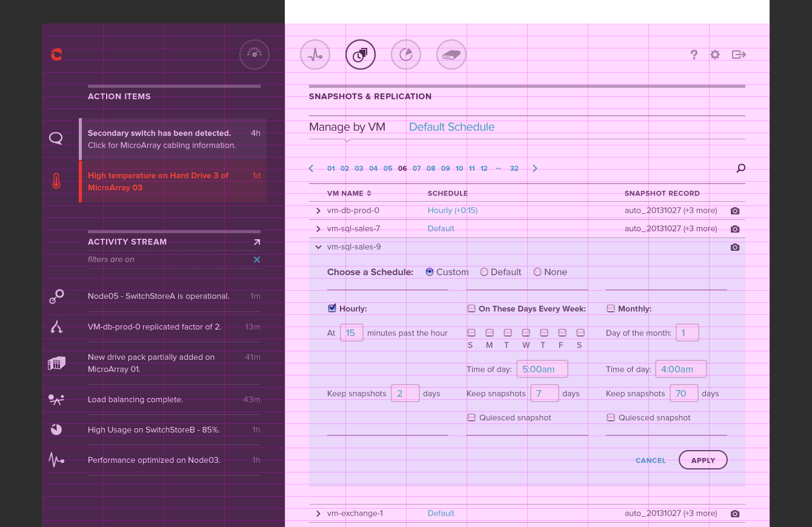
Task: Click the search magnifier icon
Action: point(740,168)
